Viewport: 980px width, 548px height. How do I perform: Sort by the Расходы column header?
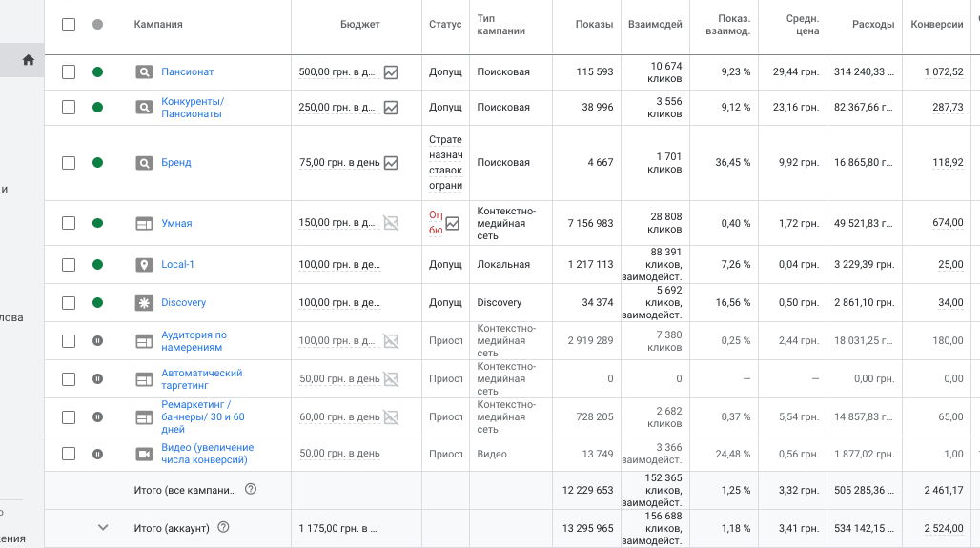[873, 25]
